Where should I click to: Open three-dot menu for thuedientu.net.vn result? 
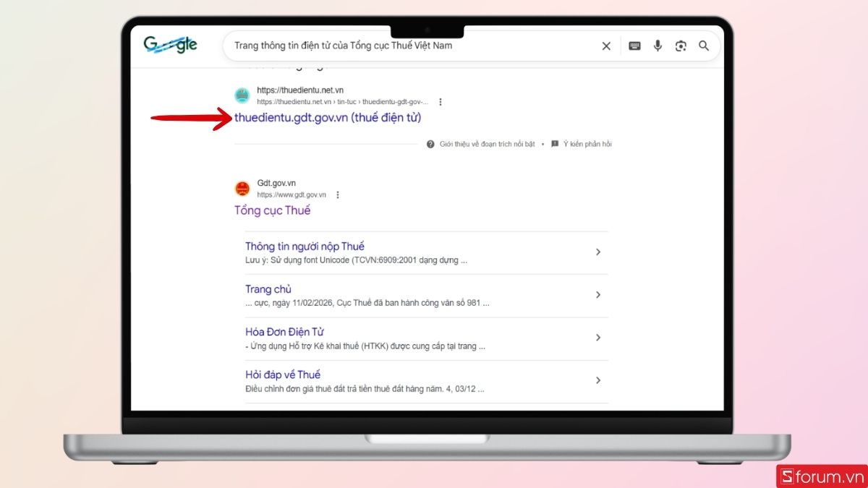[441, 102]
